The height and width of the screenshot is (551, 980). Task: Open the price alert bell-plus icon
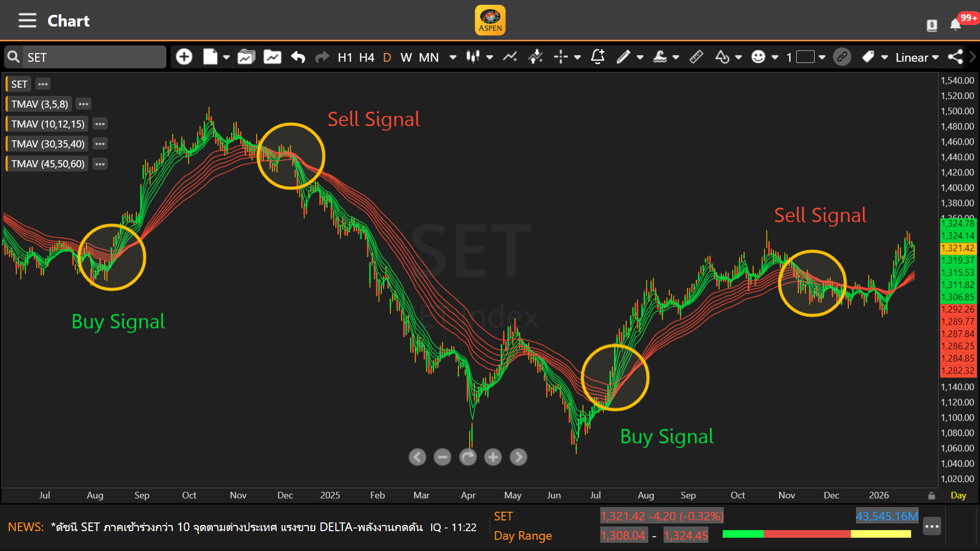pos(598,57)
